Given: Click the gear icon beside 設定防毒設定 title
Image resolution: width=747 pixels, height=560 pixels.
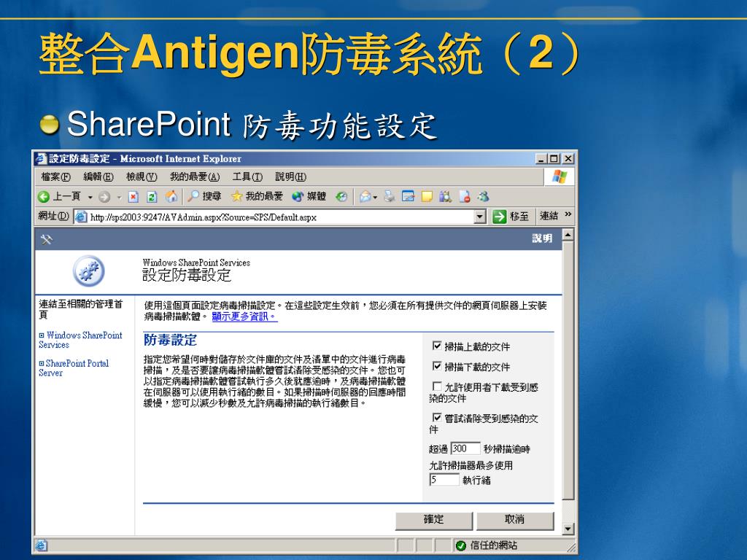Looking at the screenshot, I should click(88, 271).
